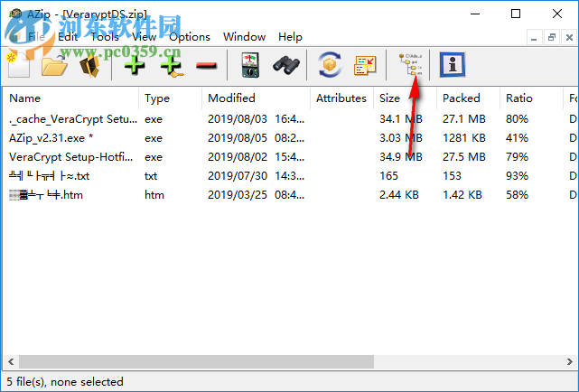Click the horizontal scrollbar right arrow
Screen dimensions: 579x392
pyautogui.click(x=570, y=361)
